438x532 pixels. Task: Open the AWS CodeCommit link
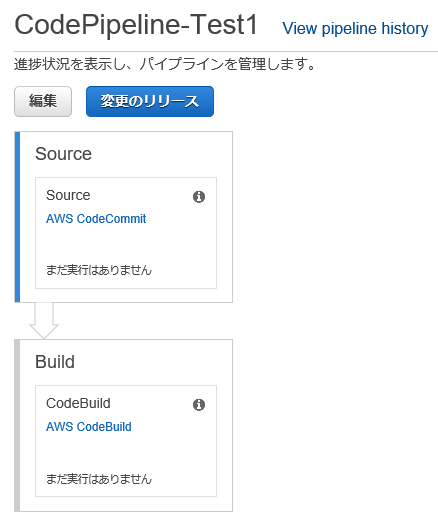[x=96, y=219]
